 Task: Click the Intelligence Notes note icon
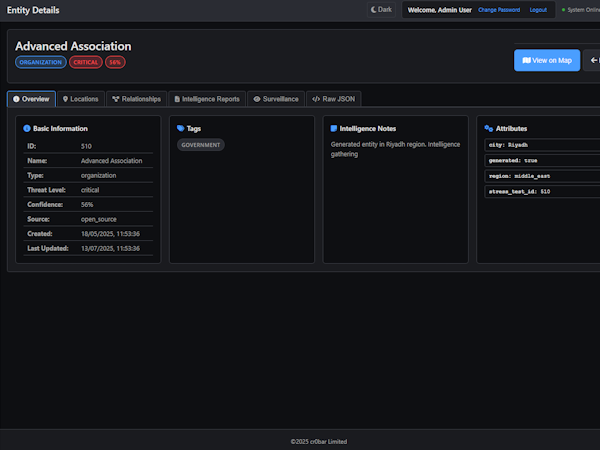click(334, 129)
